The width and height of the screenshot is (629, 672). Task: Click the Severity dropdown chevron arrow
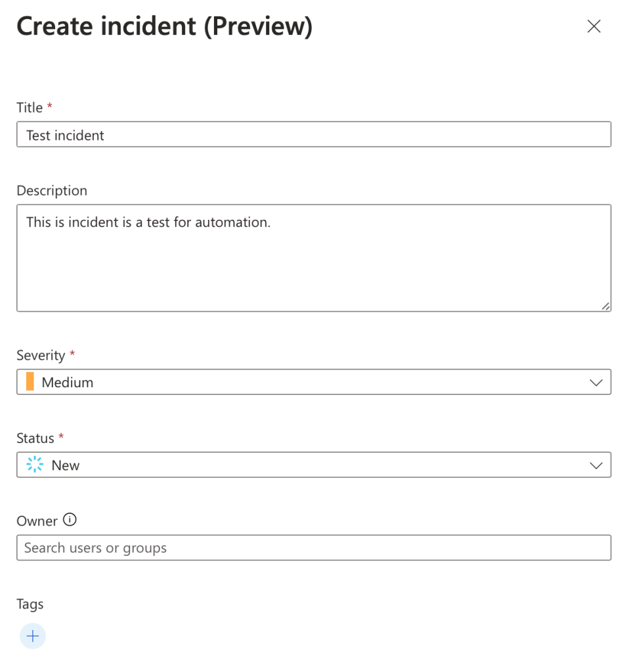click(596, 382)
